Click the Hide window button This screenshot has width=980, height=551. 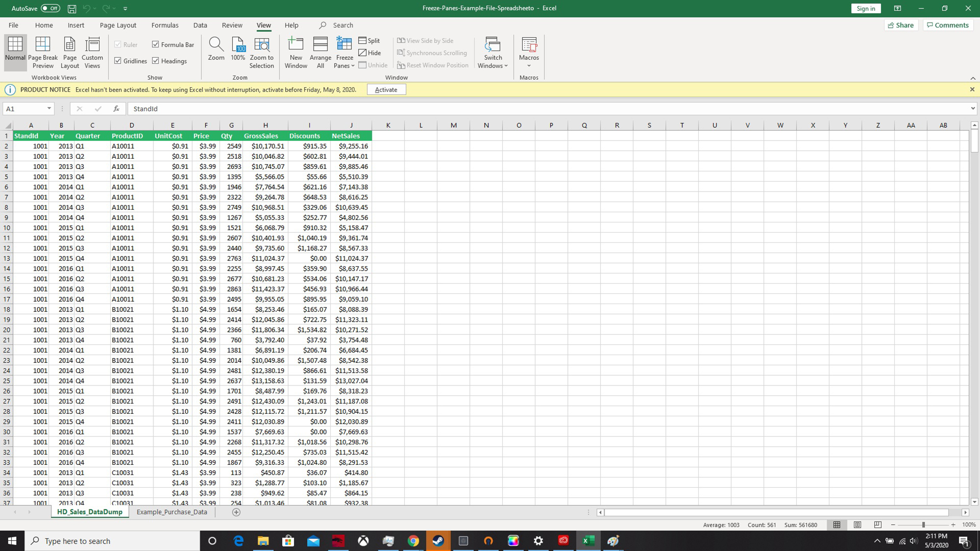pyautogui.click(x=372, y=53)
